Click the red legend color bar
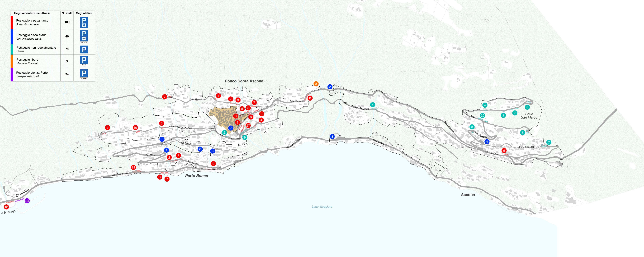The image size is (644, 257). pos(12,22)
